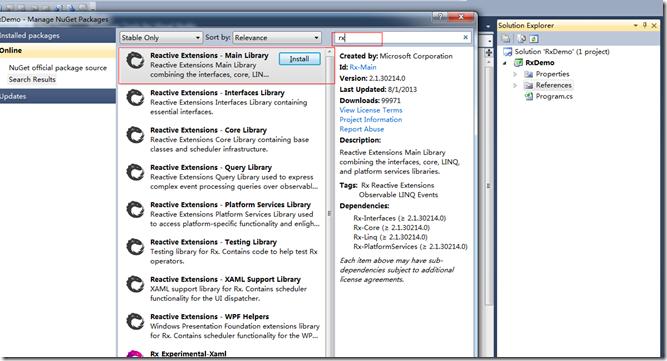Screen dimensions: 667x361
Task: Select Rx Experimental-Xaml package
Action: (222, 352)
